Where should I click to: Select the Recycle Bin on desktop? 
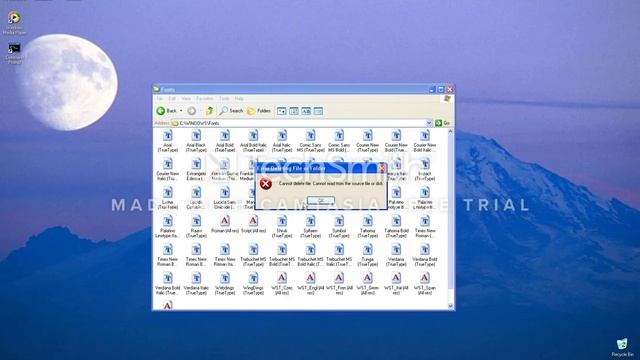(622, 348)
